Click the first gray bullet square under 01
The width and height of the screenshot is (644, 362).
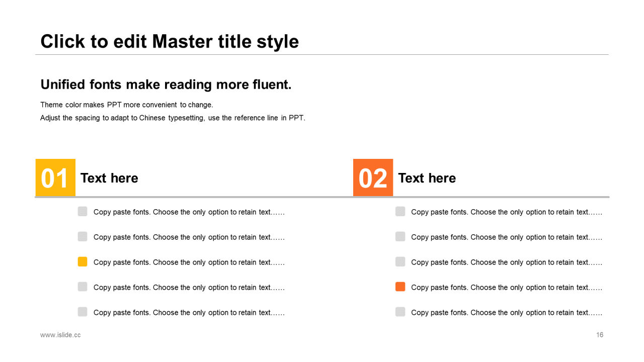pyautogui.click(x=83, y=212)
